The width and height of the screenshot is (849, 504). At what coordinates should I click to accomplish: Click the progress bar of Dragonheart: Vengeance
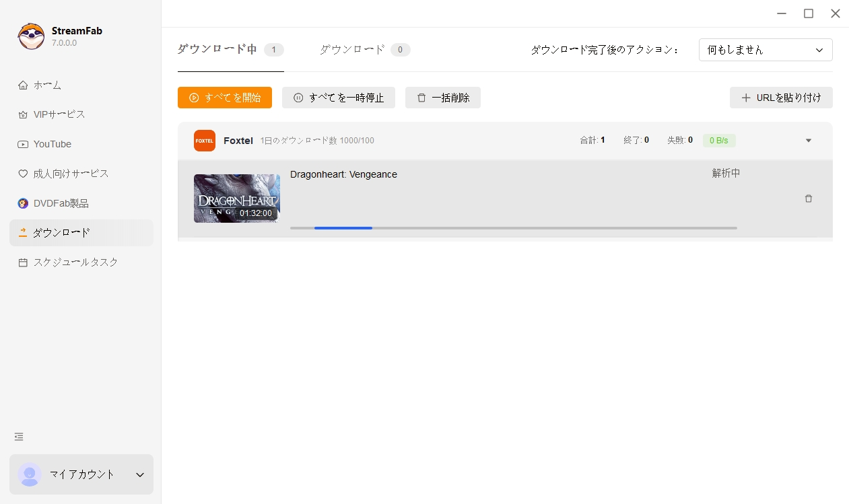tap(513, 228)
